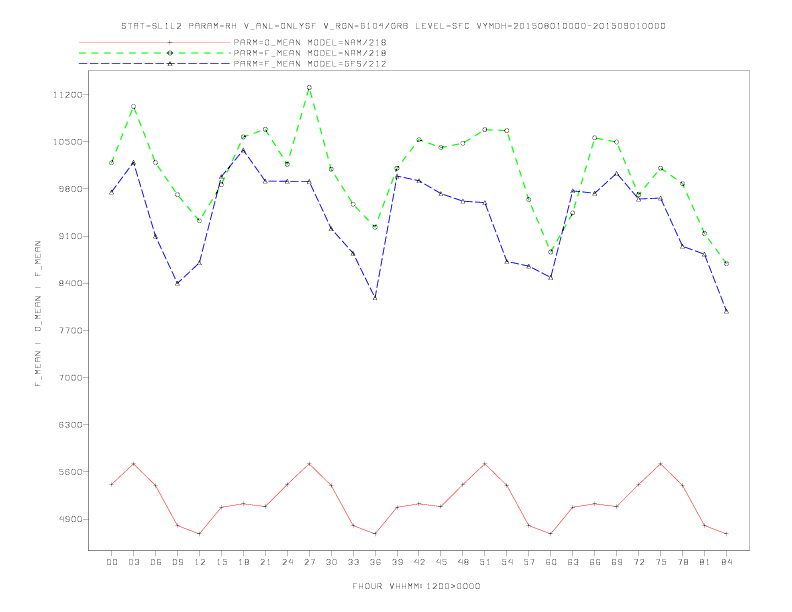Click the blue GFS triangle marker at hour 09

click(x=177, y=283)
